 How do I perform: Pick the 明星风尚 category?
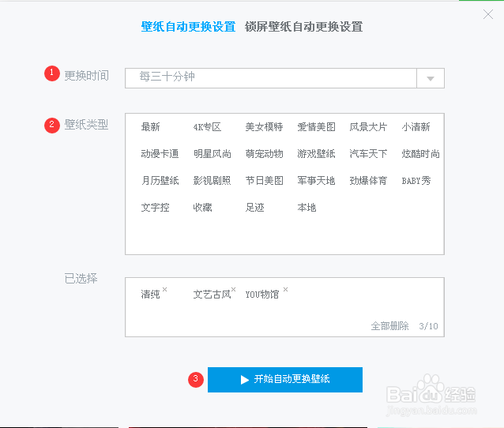[213, 154]
